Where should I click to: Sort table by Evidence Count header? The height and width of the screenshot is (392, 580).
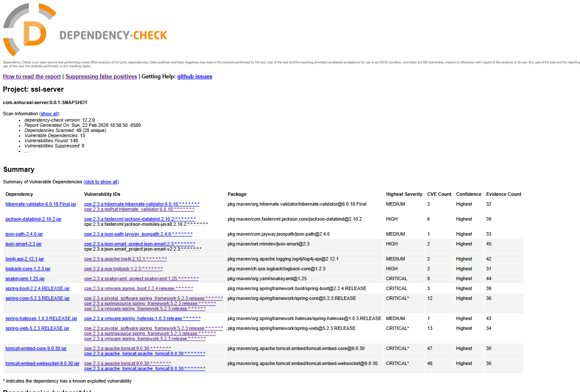[504, 195]
